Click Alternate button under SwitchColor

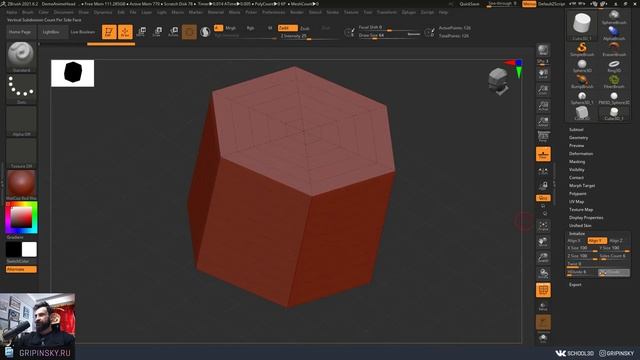(21, 269)
